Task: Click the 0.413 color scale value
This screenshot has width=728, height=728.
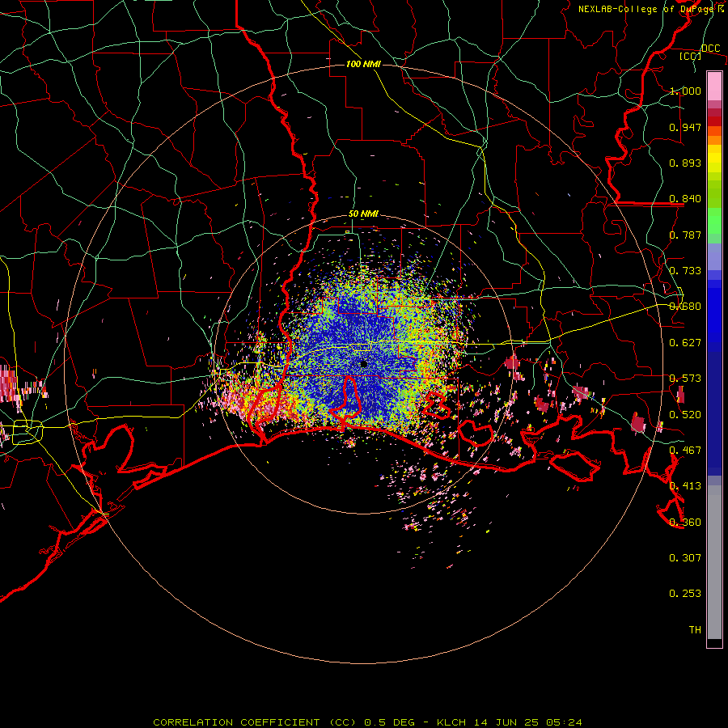Action: tap(685, 486)
